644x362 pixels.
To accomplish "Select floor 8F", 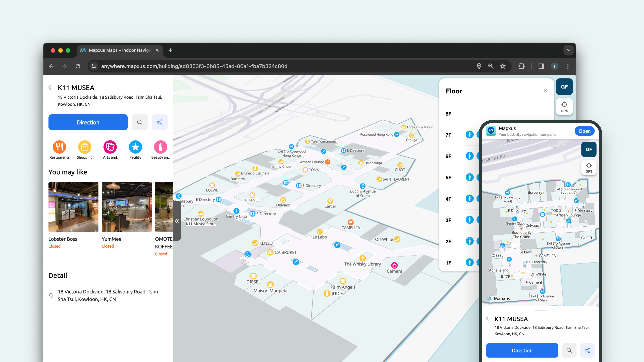I will [x=448, y=114].
